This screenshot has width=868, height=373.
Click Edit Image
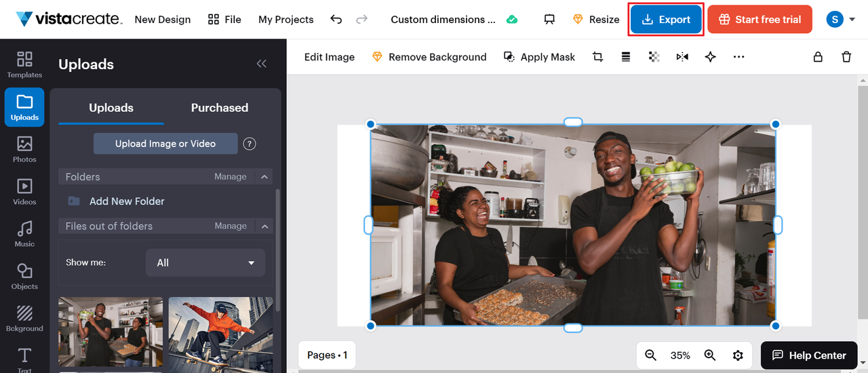click(330, 57)
